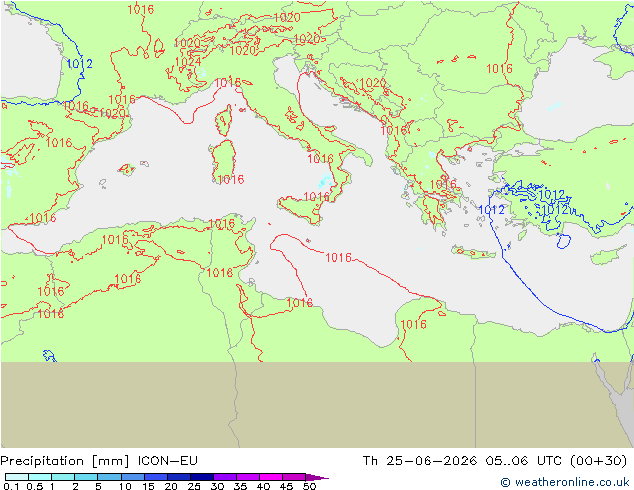634x490 pixels.
Task: Click the '1020' label over the Balkans
Action: (x=372, y=83)
